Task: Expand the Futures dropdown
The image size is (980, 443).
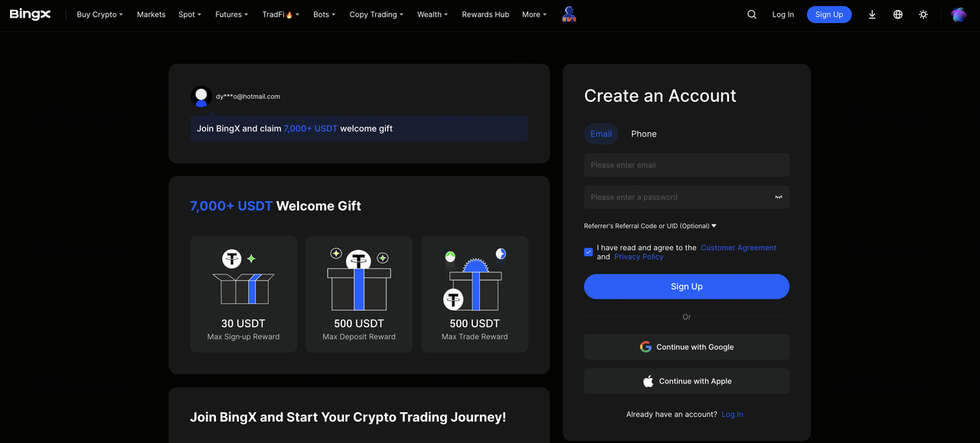Action: [232, 15]
